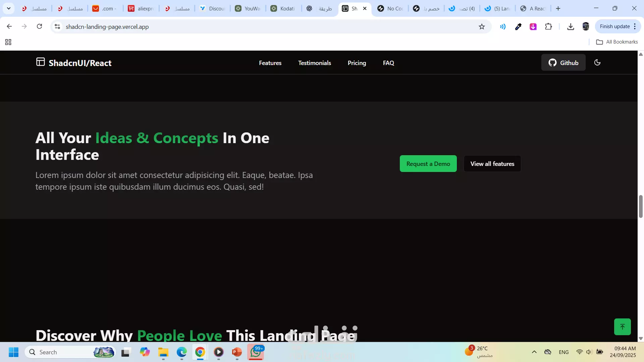Open the Github button in the navbar
This screenshot has width=644, height=362.
pyautogui.click(x=563, y=63)
